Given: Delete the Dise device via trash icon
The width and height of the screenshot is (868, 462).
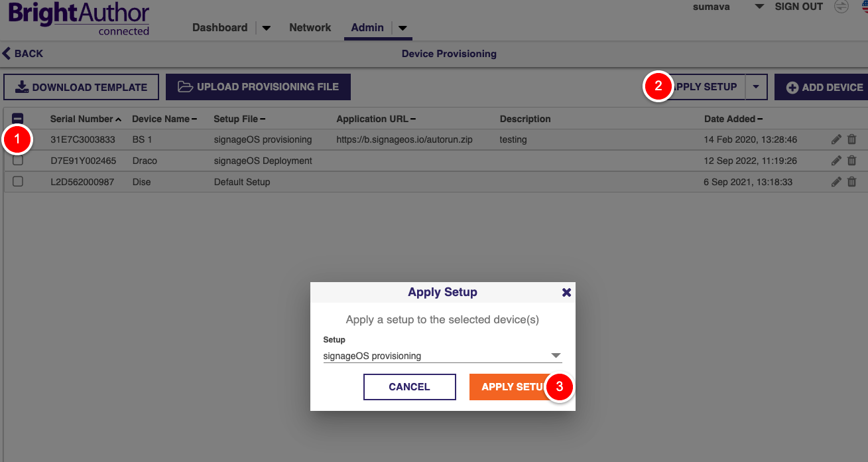Looking at the screenshot, I should click(x=852, y=182).
